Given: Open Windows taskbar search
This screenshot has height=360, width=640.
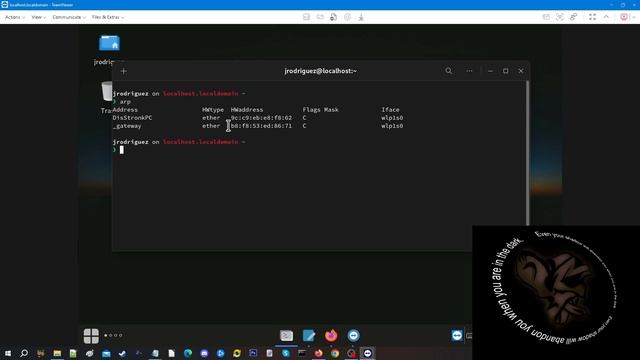Looking at the screenshot, I should pos(24,353).
